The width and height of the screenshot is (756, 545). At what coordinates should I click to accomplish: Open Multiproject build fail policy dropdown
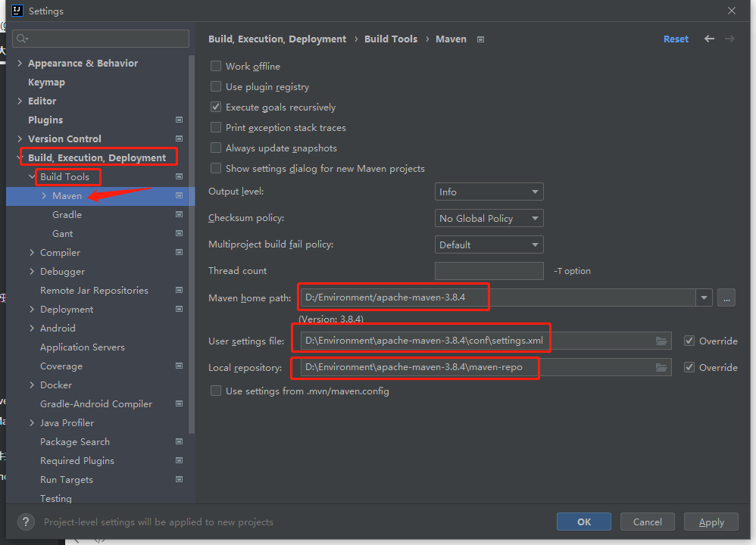click(489, 244)
